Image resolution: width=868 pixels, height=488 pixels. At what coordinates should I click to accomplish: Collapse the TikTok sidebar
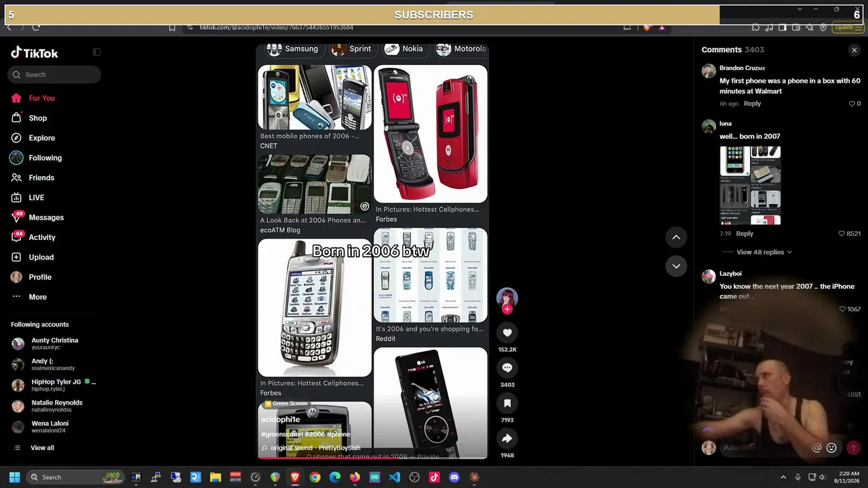[97, 52]
